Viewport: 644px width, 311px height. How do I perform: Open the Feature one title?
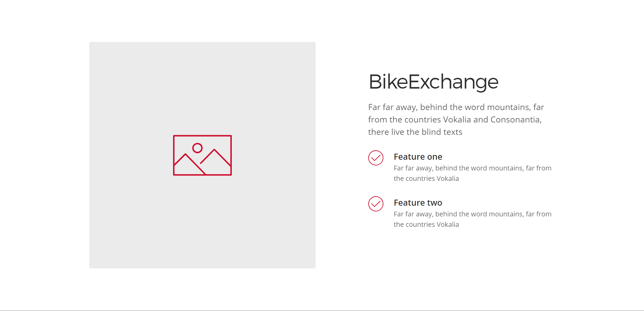point(418,157)
